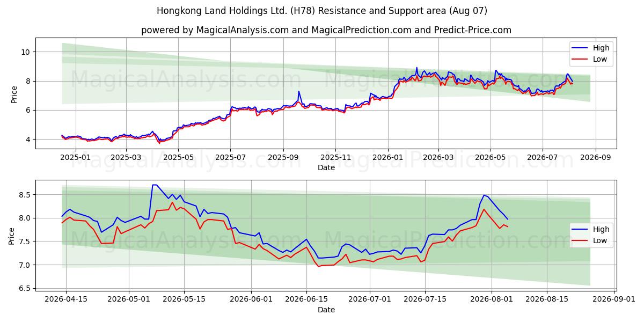Click the '2026-04-15' x-axis label on bottom chart

click(x=66, y=299)
